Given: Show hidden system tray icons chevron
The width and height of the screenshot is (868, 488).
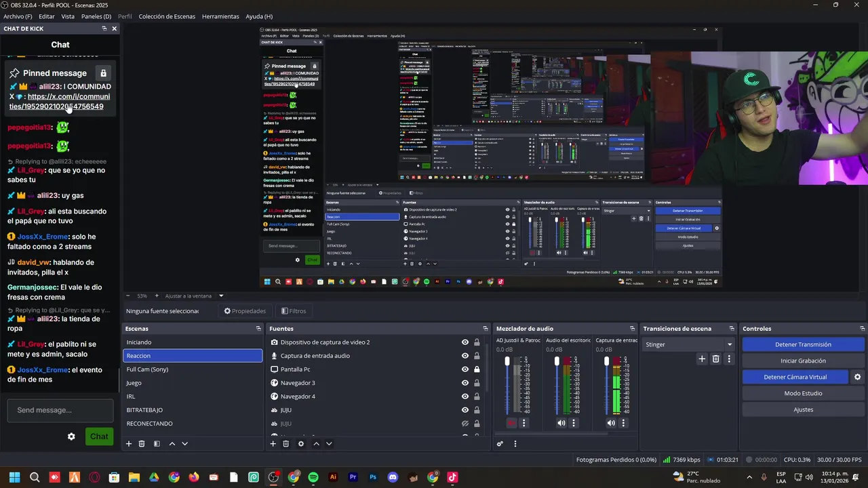Looking at the screenshot, I should pos(749,477).
